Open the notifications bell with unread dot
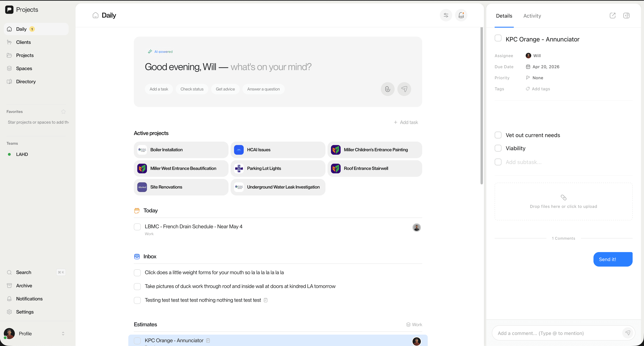Viewport: 644px width, 346px height. (461, 15)
